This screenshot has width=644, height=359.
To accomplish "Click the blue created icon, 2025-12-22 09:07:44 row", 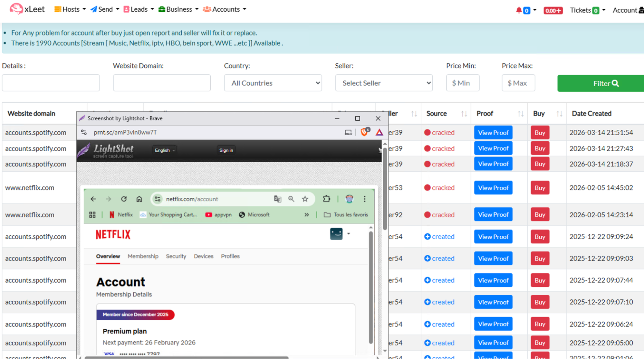I will tap(428, 280).
